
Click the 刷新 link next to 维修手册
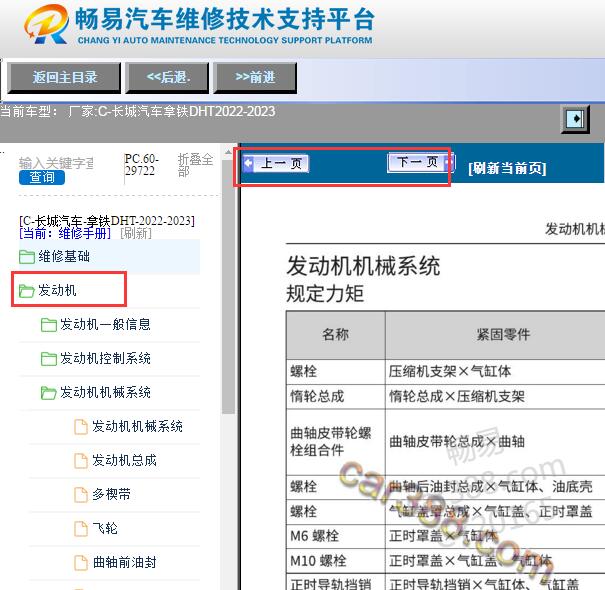tap(136, 233)
